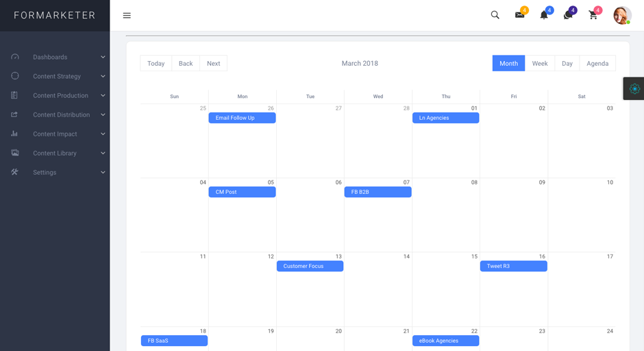Open the CM Post event

pyautogui.click(x=242, y=192)
